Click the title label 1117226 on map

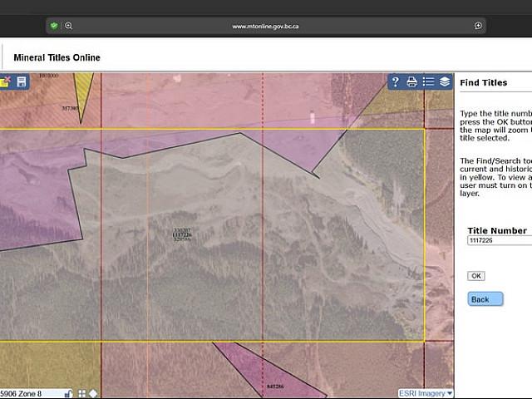(181, 235)
